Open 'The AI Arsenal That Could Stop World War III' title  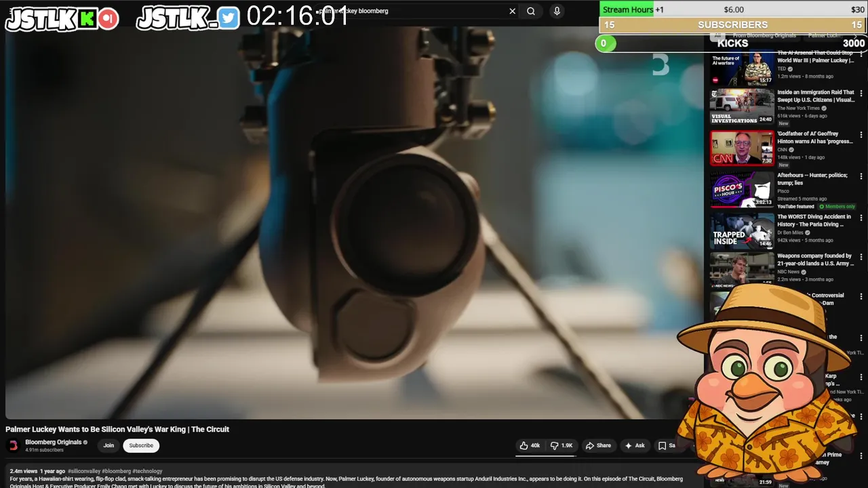pos(816,56)
